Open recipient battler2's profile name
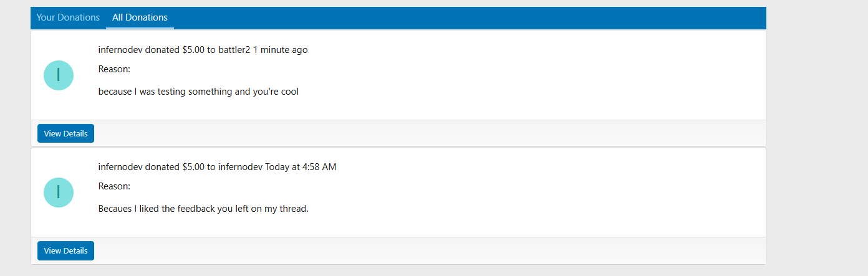The height and width of the screenshot is (276, 868). point(234,50)
